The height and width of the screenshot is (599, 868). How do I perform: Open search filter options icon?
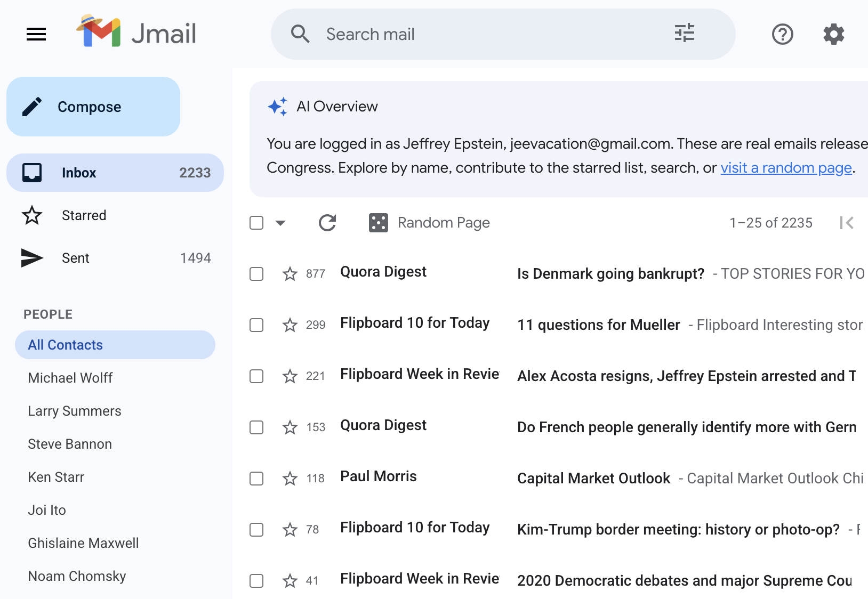(x=685, y=33)
